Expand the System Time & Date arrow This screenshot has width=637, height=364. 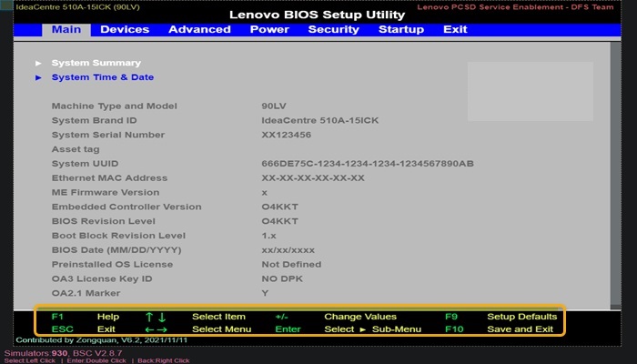[x=38, y=77]
